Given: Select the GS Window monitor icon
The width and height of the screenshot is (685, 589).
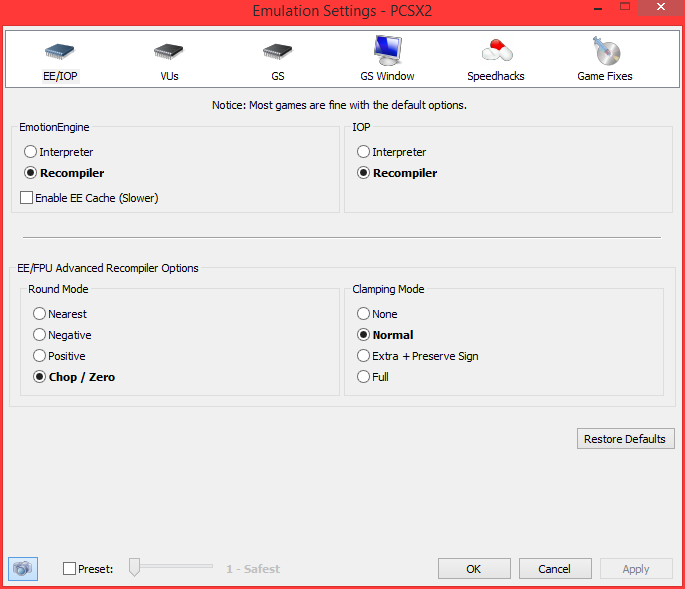Looking at the screenshot, I should click(387, 52).
